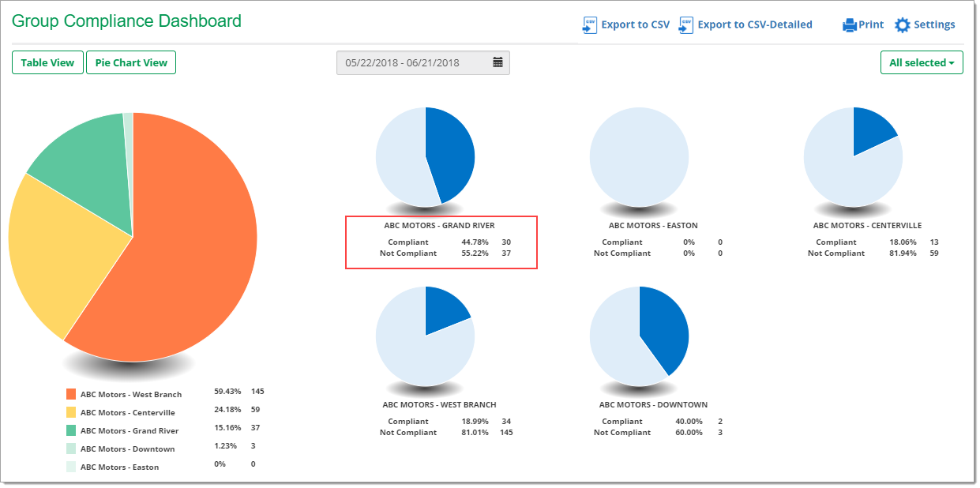
Task: Click West Branch's 81.01% not compliant value
Action: point(475,433)
